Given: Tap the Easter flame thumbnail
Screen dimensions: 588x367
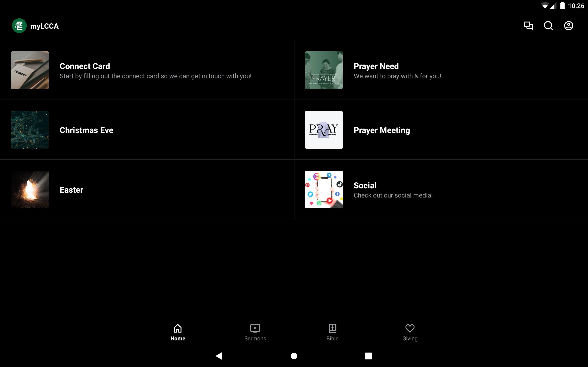Looking at the screenshot, I should (30, 189).
